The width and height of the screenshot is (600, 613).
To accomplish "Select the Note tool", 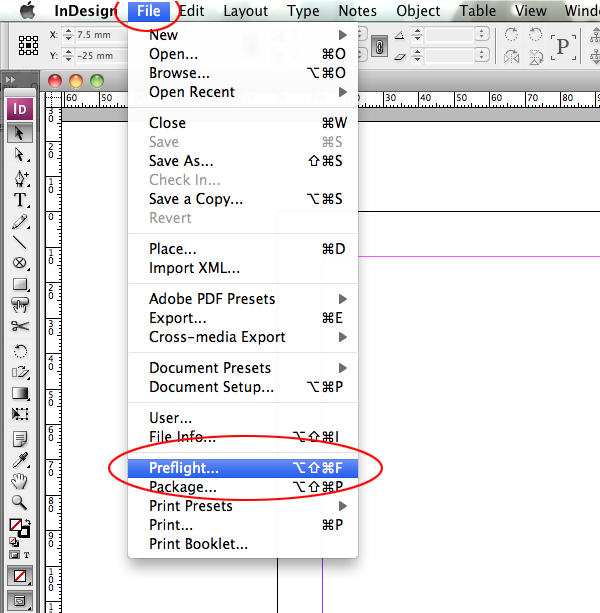I will 20,439.
